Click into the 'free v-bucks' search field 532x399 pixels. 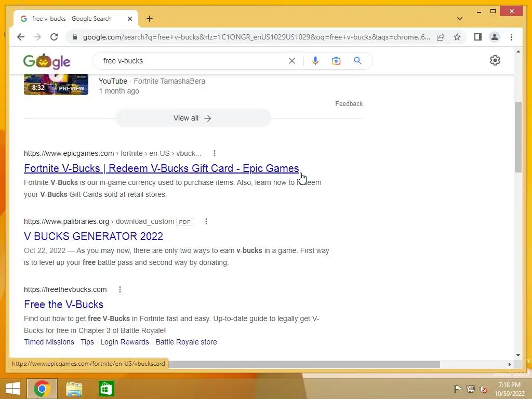(193, 61)
